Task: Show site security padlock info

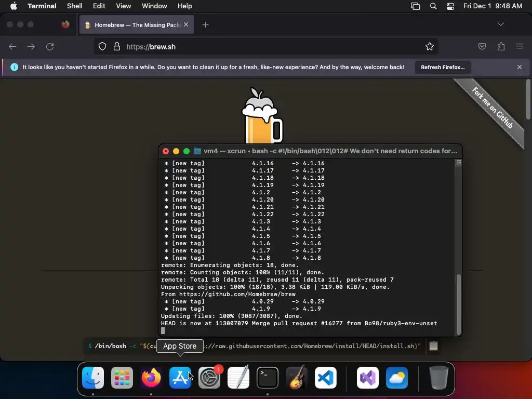Action: (x=117, y=46)
